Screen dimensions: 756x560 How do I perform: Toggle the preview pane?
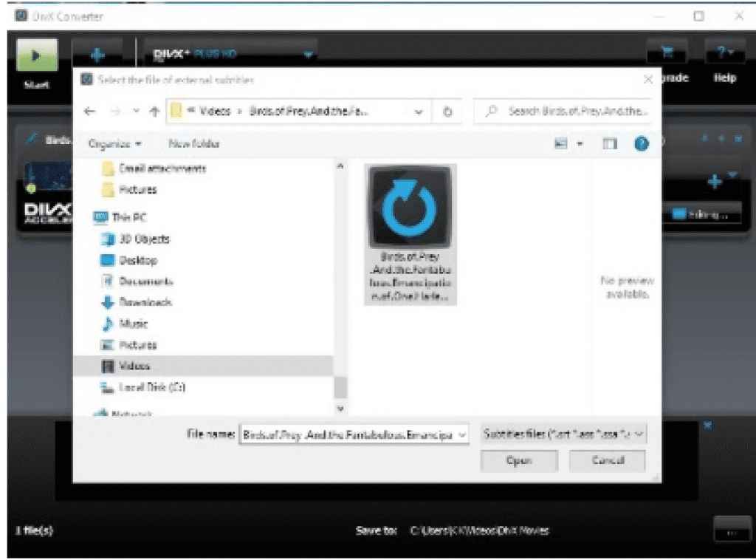[x=610, y=143]
